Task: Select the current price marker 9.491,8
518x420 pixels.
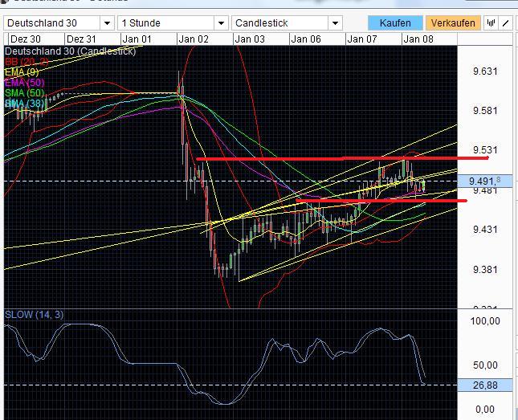Action: click(487, 181)
